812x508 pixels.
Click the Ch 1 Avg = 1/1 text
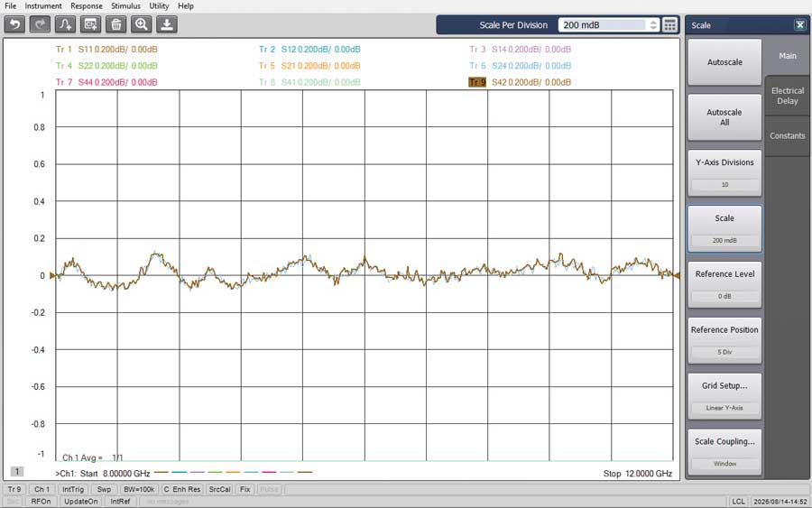pyautogui.click(x=93, y=457)
